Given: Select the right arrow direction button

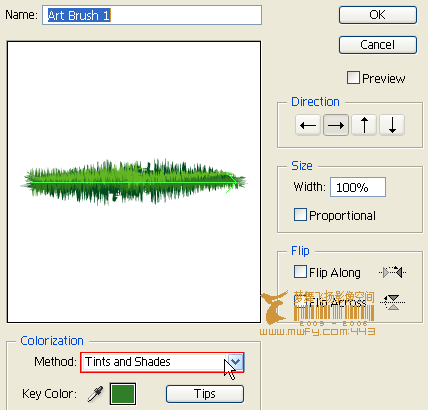Looking at the screenshot, I should click(x=336, y=125).
